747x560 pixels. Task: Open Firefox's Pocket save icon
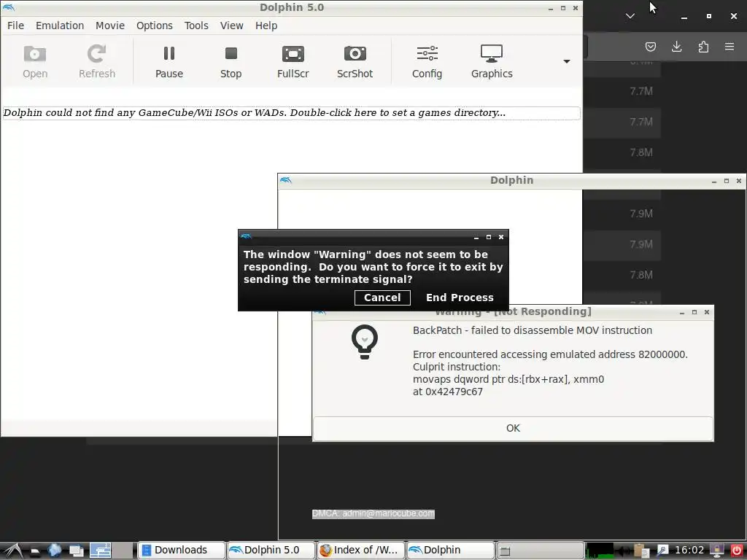[x=650, y=47]
